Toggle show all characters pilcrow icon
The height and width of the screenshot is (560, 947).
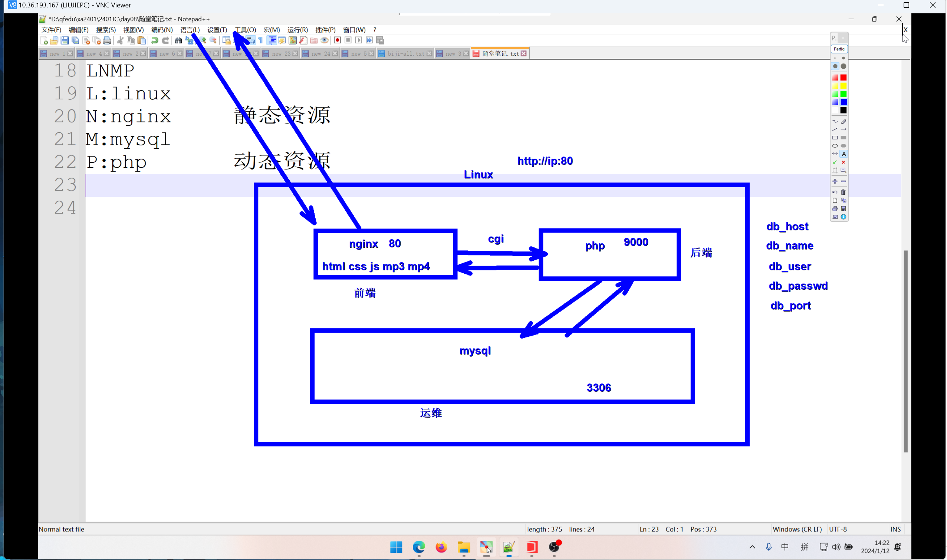(x=261, y=40)
